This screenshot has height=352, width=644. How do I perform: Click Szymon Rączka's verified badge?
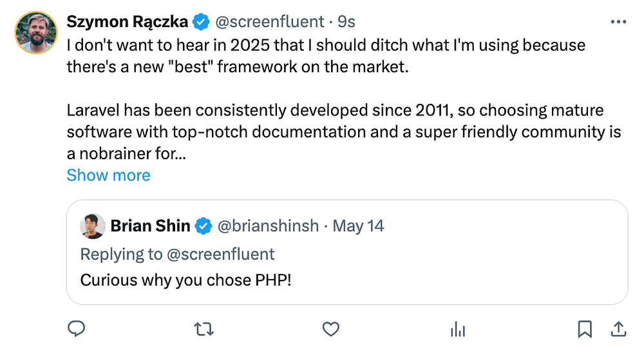[201, 22]
